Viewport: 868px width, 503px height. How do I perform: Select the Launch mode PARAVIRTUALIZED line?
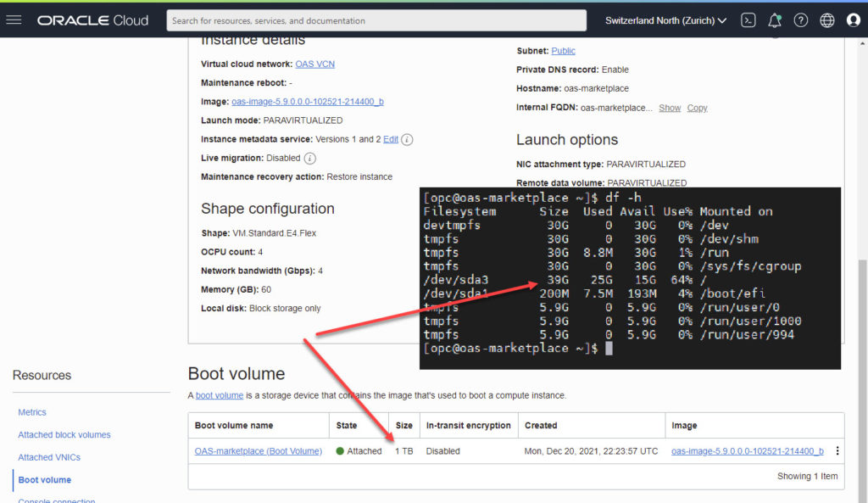(272, 120)
